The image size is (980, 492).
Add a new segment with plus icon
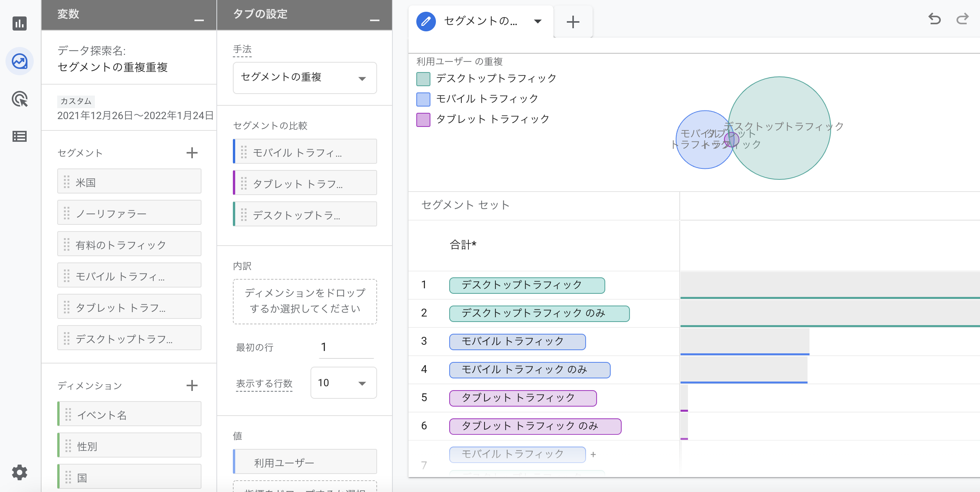point(192,153)
